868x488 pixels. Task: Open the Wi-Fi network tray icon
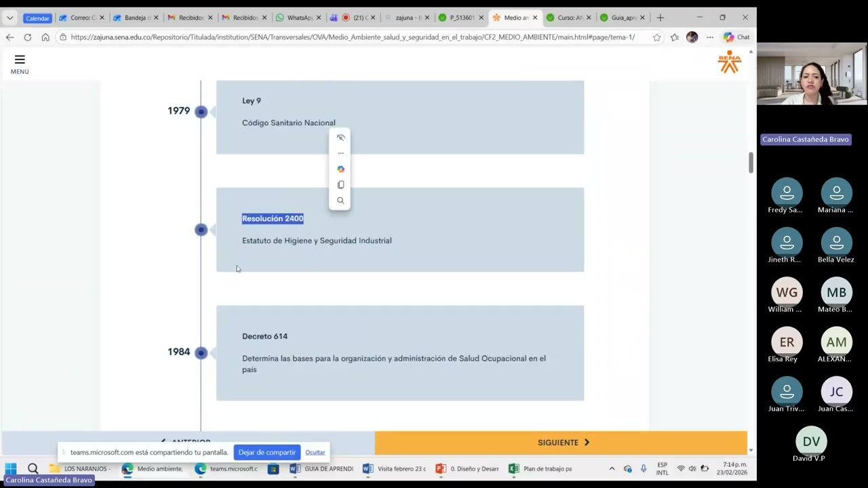[x=681, y=468]
